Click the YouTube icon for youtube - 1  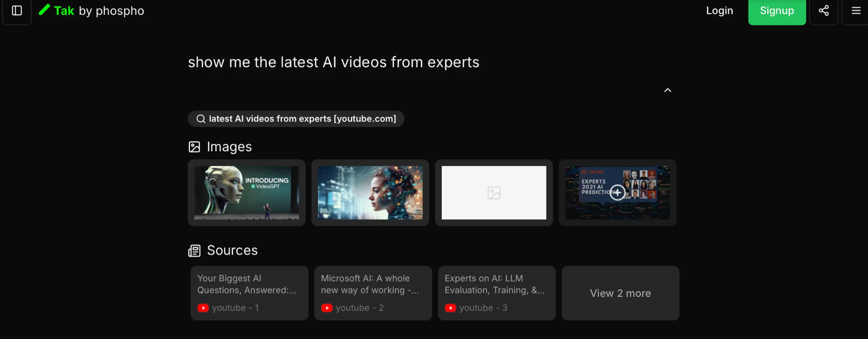pos(203,308)
